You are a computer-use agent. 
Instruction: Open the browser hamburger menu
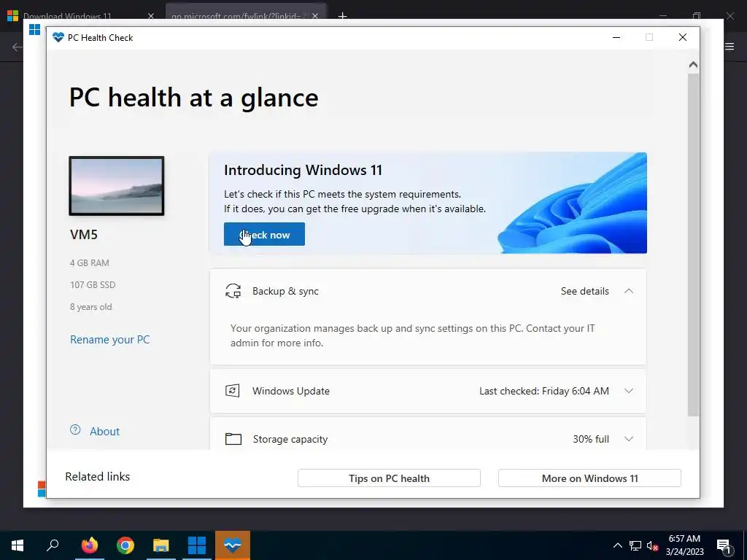729,47
